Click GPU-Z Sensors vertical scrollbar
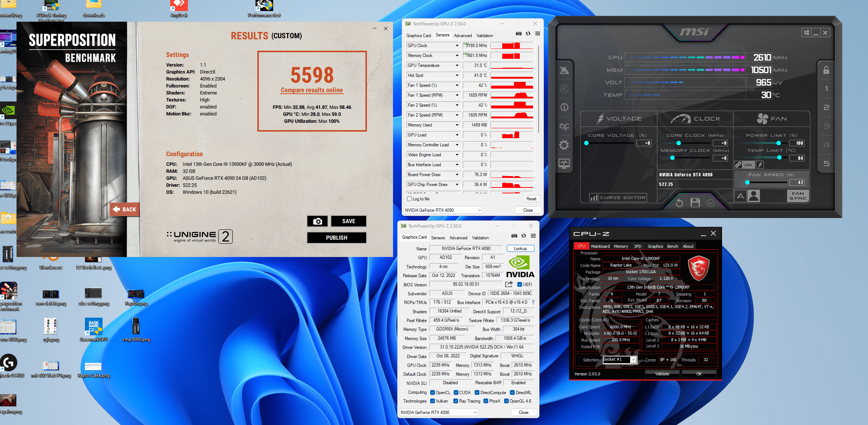 coord(539,88)
